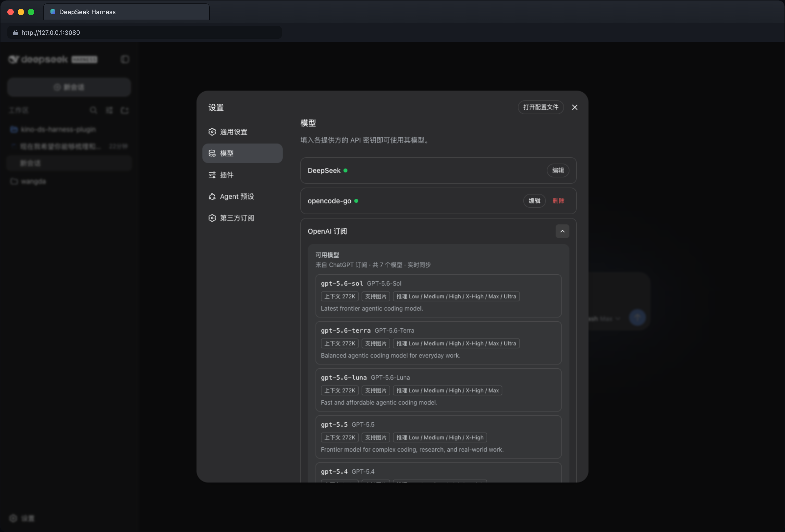Viewport: 785px width, 532px height.
Task: Click the sidebar collapse icon beside deepseek logo
Action: 125,60
